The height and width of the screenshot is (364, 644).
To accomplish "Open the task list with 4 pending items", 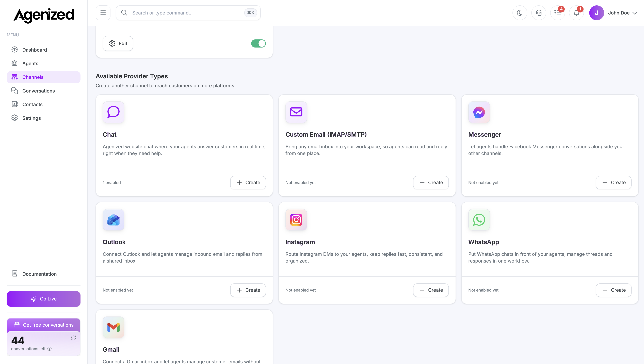I will coord(557,12).
